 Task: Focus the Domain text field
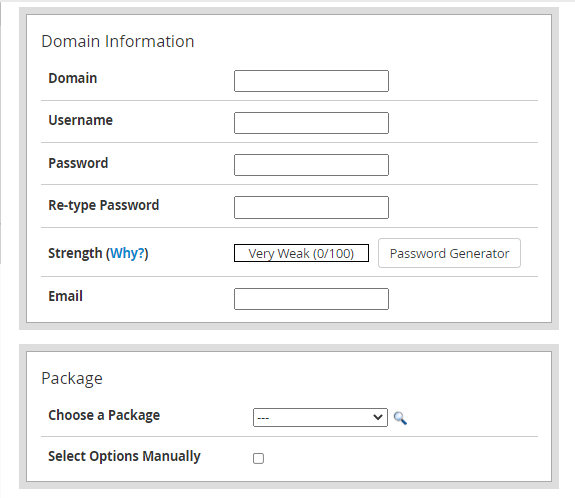tap(311, 81)
